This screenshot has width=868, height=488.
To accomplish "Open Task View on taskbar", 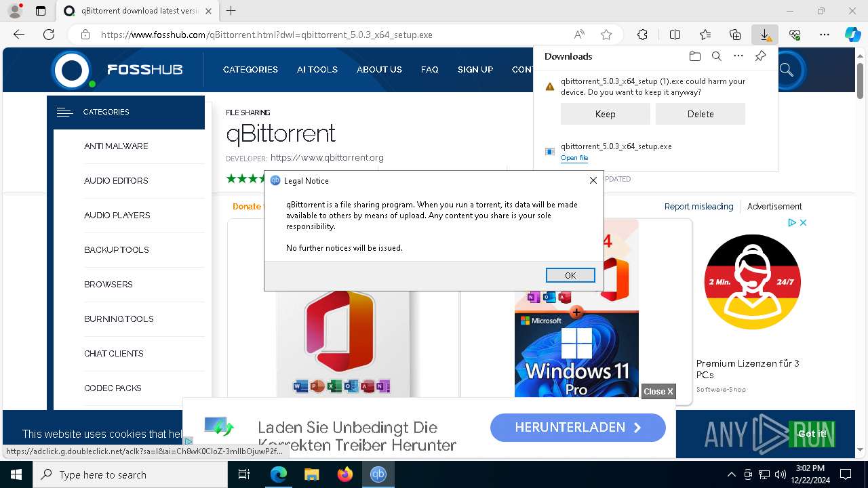I will 244,474.
